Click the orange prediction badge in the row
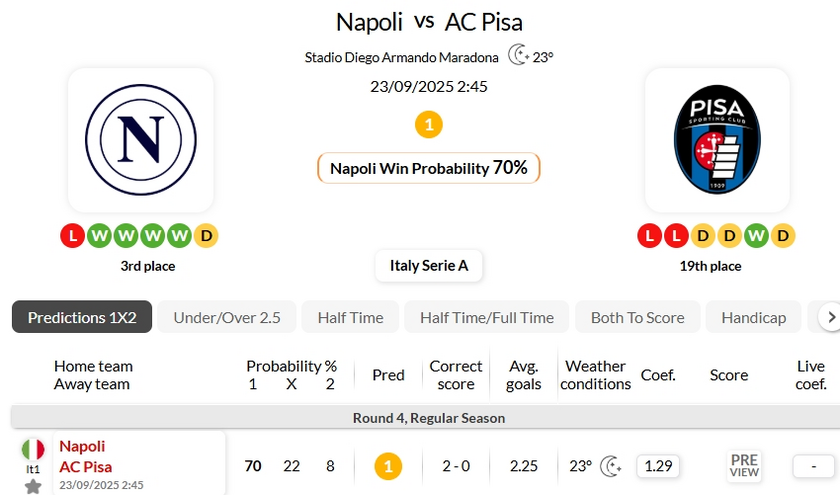The image size is (840, 495). 388,466
